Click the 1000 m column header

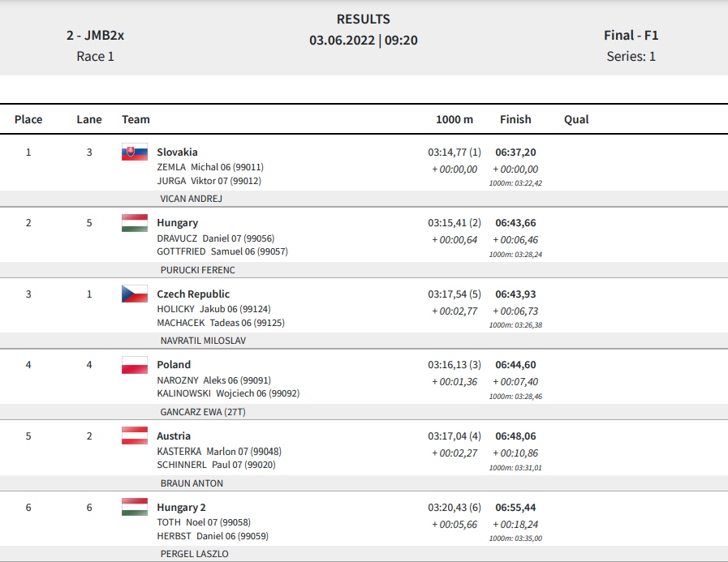point(454,119)
